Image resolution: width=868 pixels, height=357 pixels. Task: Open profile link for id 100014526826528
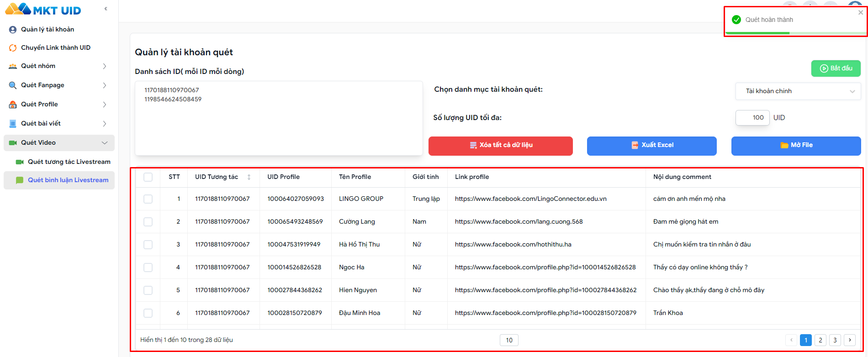(x=545, y=268)
